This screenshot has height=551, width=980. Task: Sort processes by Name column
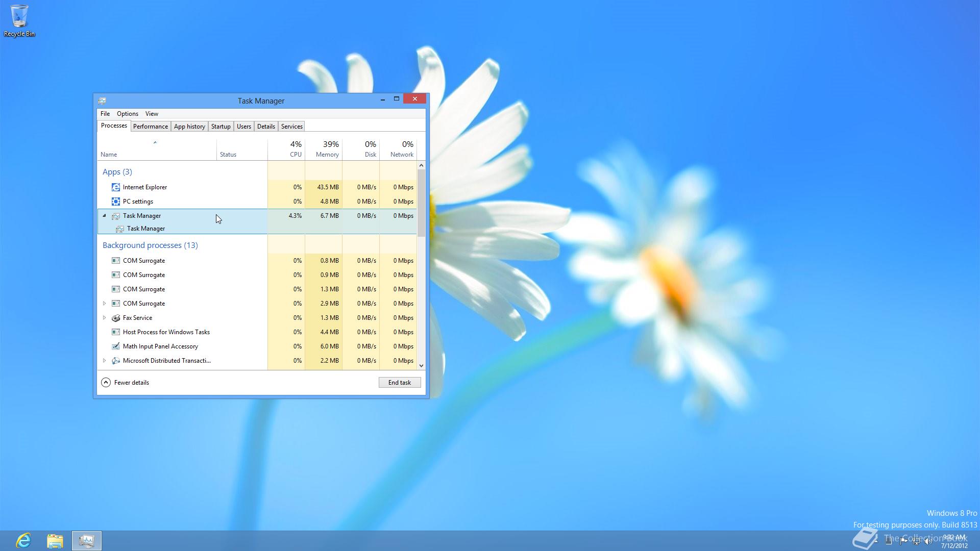click(157, 149)
